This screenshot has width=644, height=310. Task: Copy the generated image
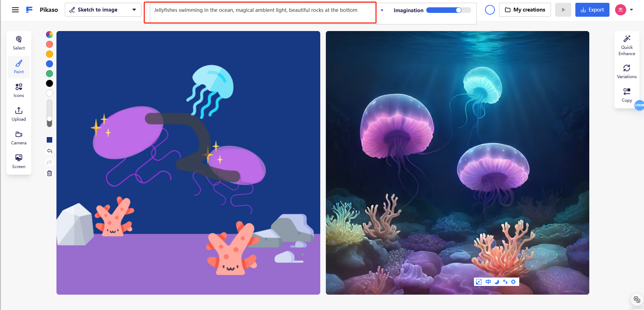[x=627, y=95]
